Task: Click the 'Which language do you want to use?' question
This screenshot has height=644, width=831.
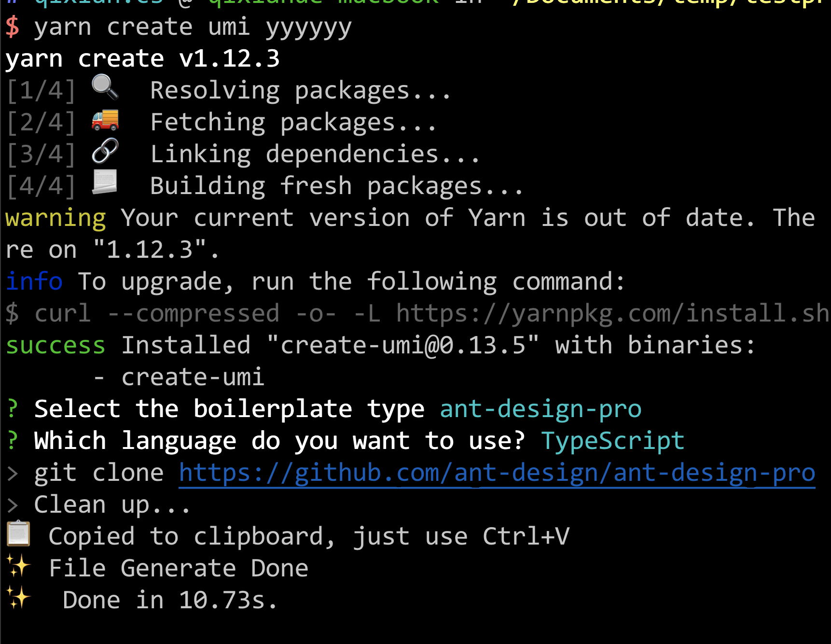Action: coord(279,441)
